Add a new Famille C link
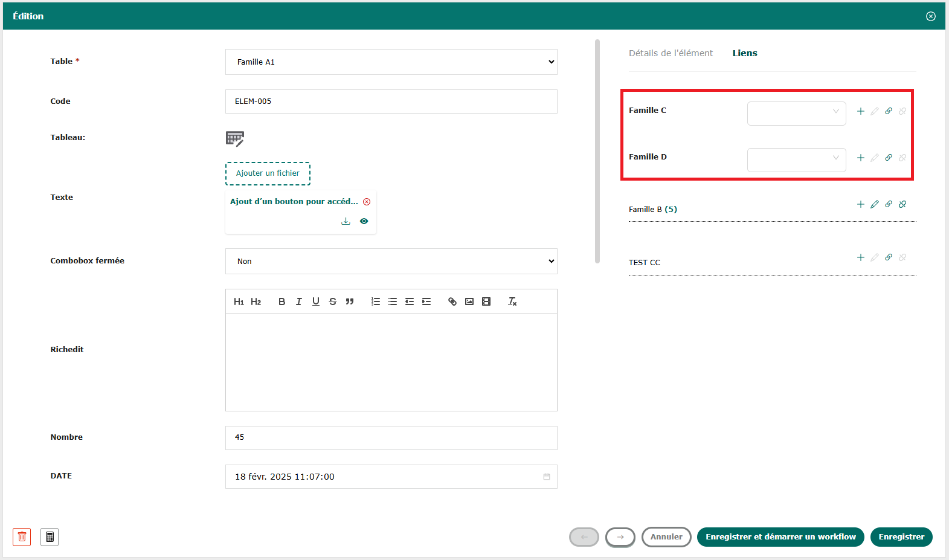949x560 pixels. point(860,111)
